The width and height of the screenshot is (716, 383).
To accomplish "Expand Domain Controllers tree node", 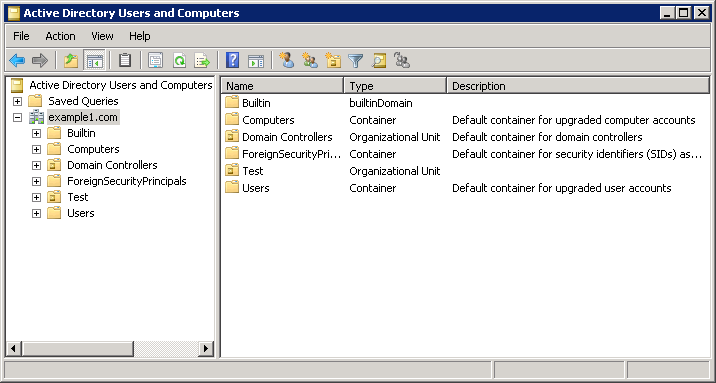I will tap(37, 165).
